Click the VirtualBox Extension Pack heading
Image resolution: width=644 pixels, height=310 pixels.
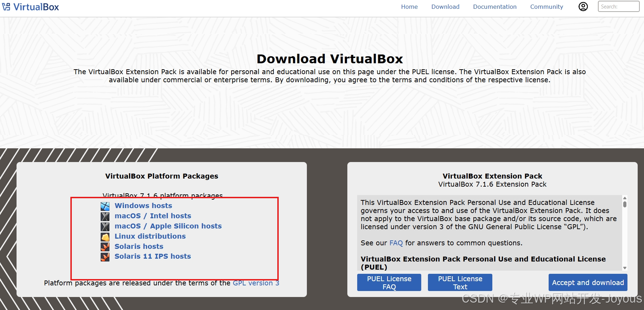492,176
